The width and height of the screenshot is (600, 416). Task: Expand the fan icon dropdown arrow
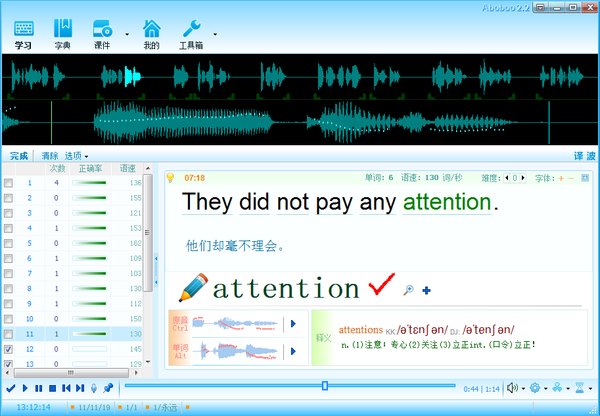point(568,389)
